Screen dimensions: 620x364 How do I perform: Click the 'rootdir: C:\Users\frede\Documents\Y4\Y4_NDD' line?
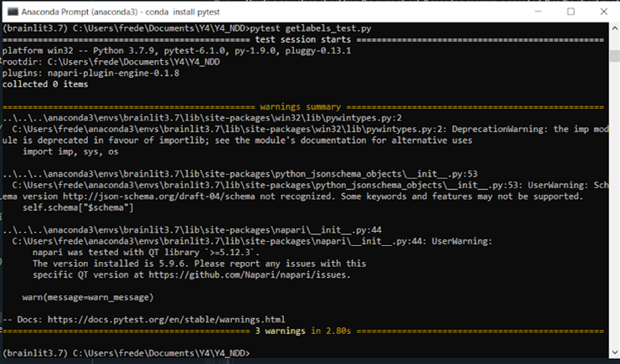pos(111,62)
